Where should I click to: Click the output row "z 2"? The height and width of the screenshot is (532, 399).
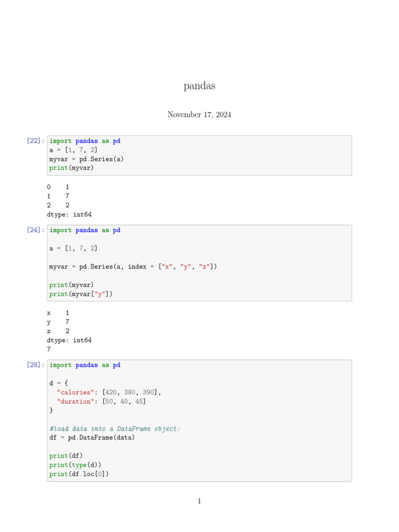pos(58,331)
